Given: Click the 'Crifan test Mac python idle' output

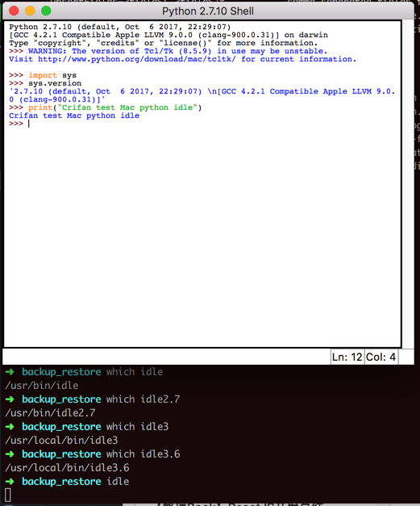Looking at the screenshot, I should pos(74,115).
